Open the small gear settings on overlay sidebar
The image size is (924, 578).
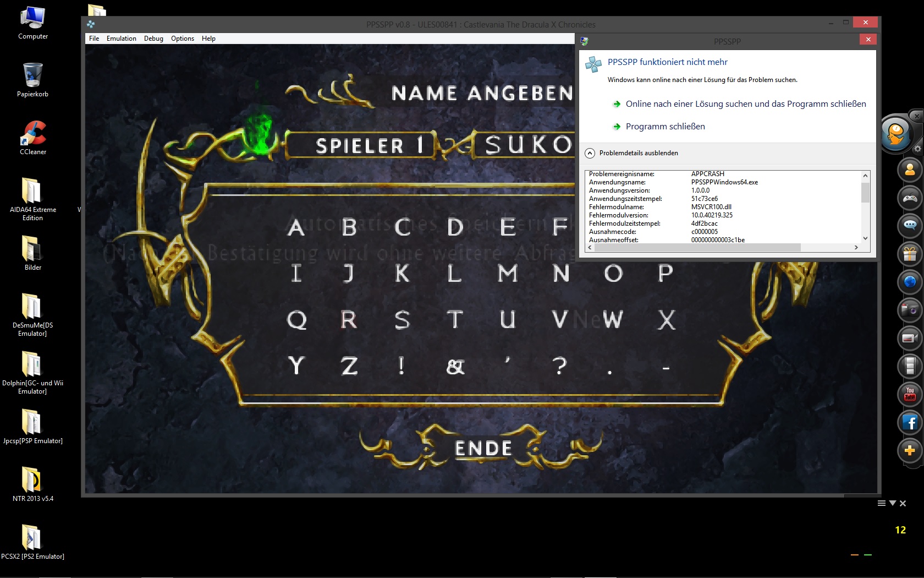point(917,149)
